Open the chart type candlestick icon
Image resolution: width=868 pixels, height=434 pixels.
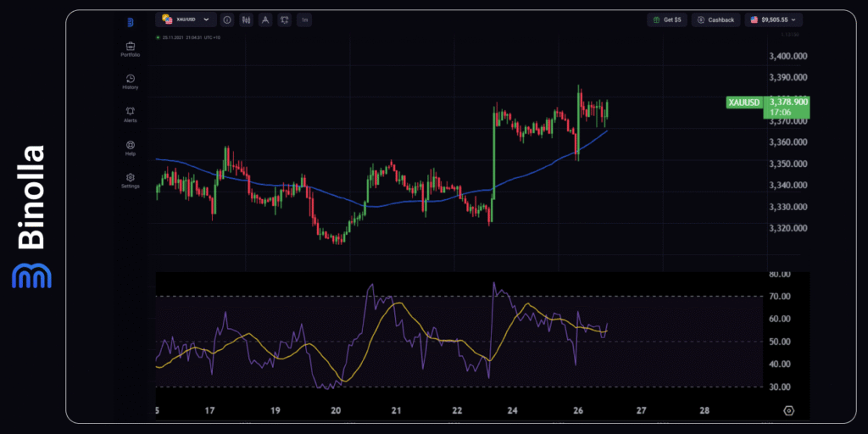[x=246, y=19]
